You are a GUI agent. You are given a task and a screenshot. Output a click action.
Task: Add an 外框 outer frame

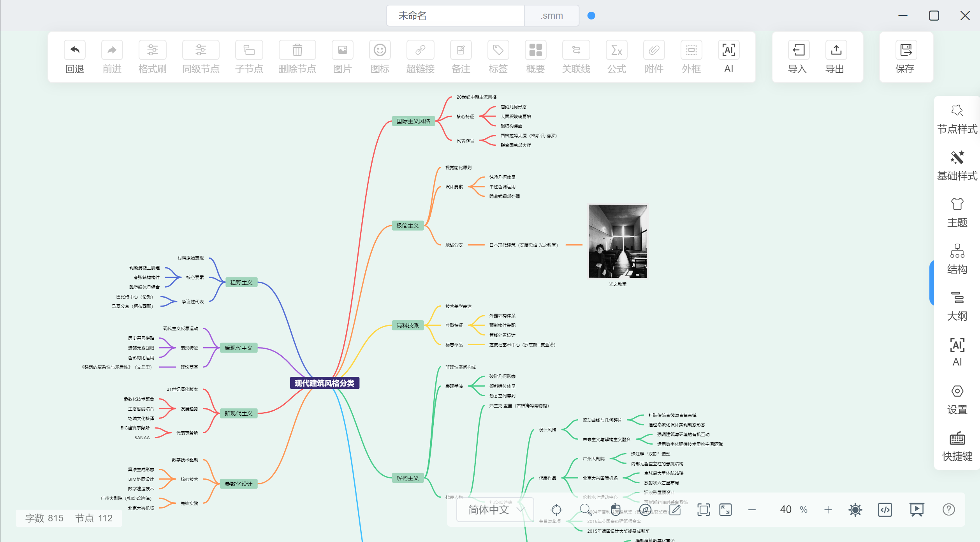coord(691,57)
